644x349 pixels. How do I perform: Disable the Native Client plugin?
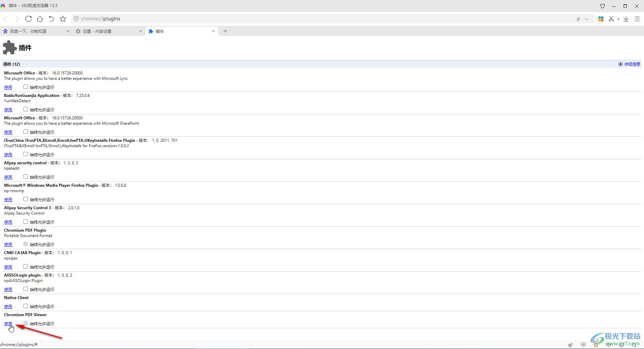(x=8, y=307)
